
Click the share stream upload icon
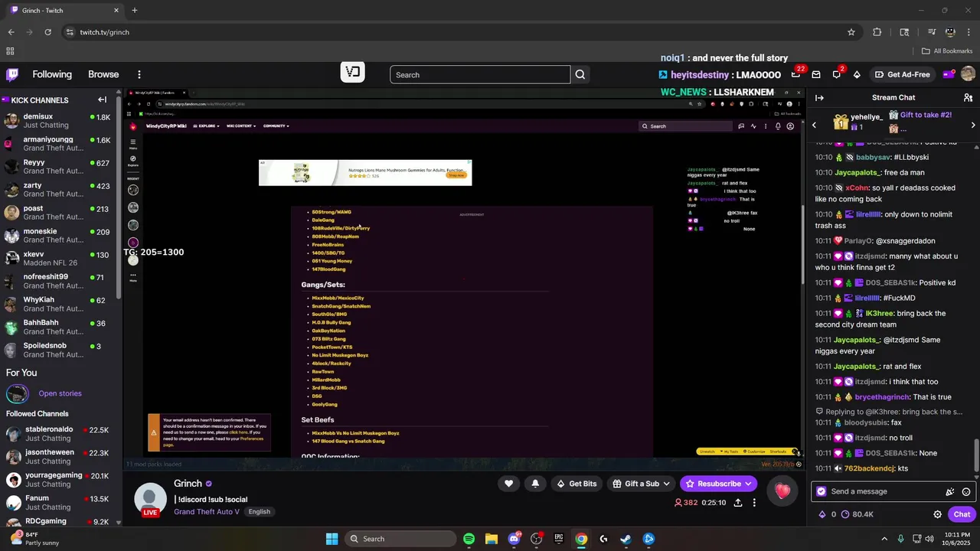738,503
